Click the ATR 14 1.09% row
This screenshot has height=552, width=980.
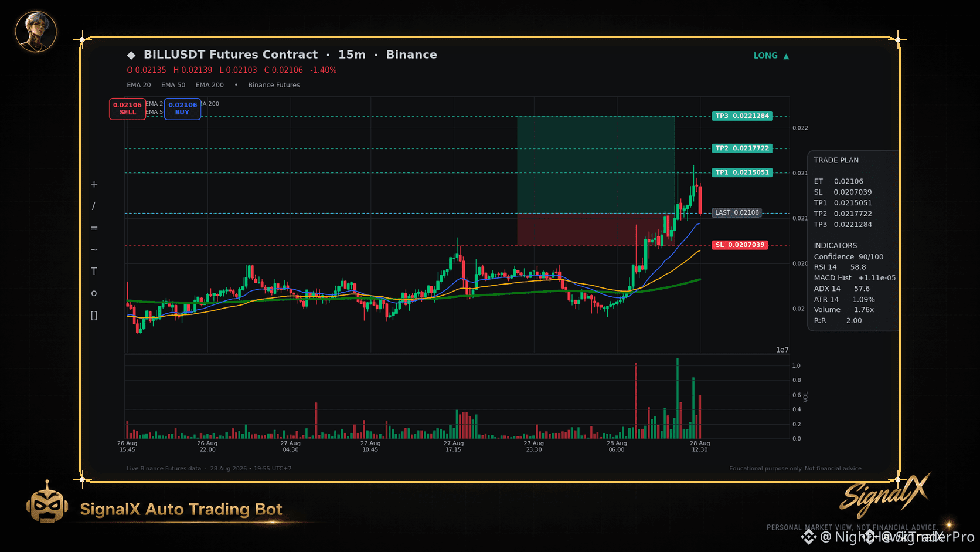click(845, 299)
